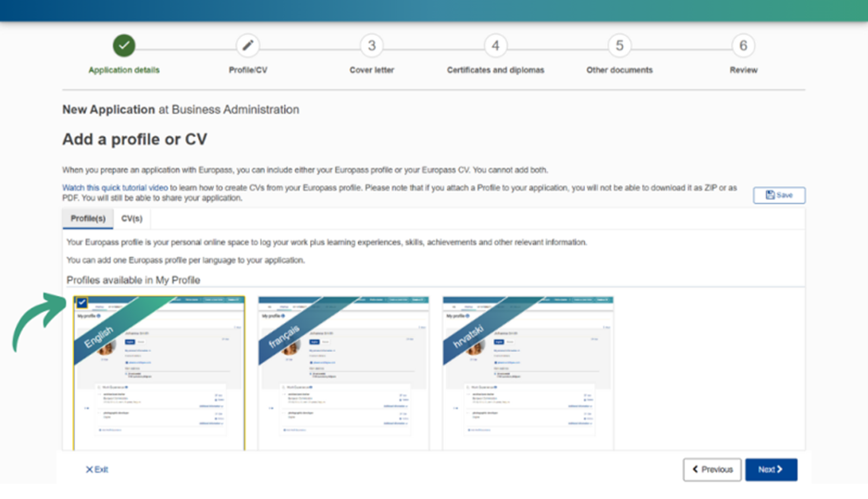The height and width of the screenshot is (499, 868).
Task: Select the English profile thumbnail
Action: (159, 373)
